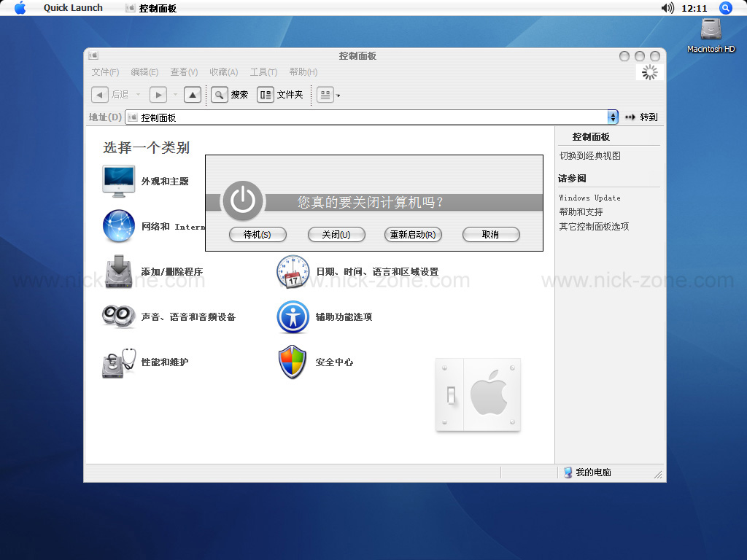The width and height of the screenshot is (747, 560).
Task: Click the 重新启动(R) restart button
Action: click(413, 234)
